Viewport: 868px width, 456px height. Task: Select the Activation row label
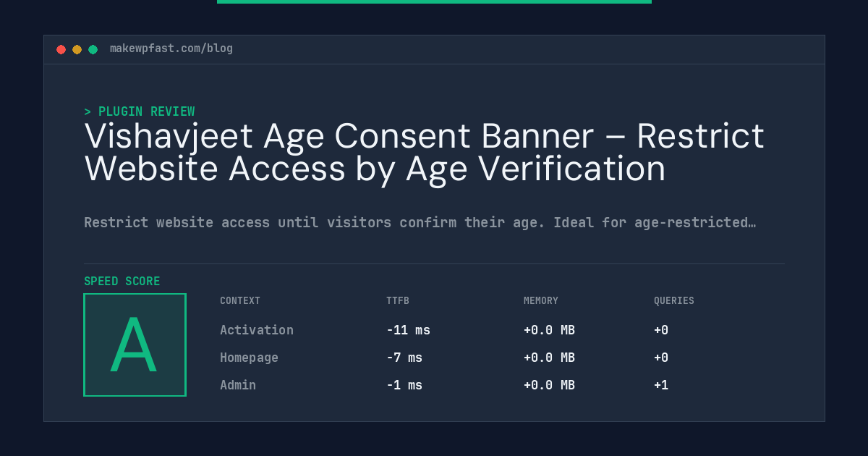[x=257, y=330]
